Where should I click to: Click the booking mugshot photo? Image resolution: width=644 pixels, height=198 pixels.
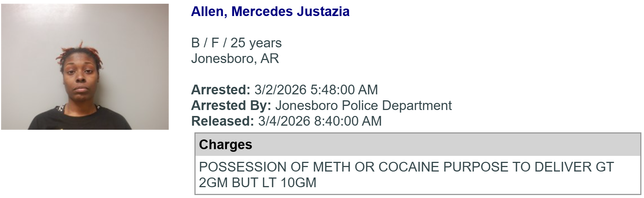(85, 67)
